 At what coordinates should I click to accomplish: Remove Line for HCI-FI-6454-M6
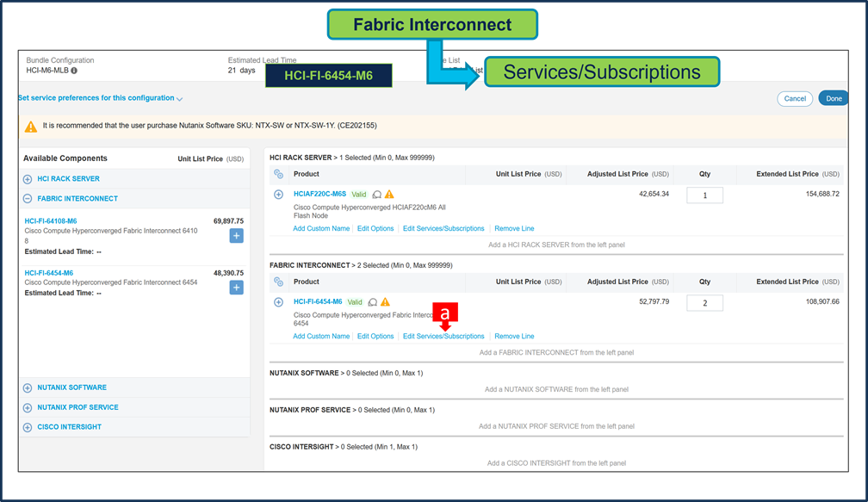(x=514, y=337)
